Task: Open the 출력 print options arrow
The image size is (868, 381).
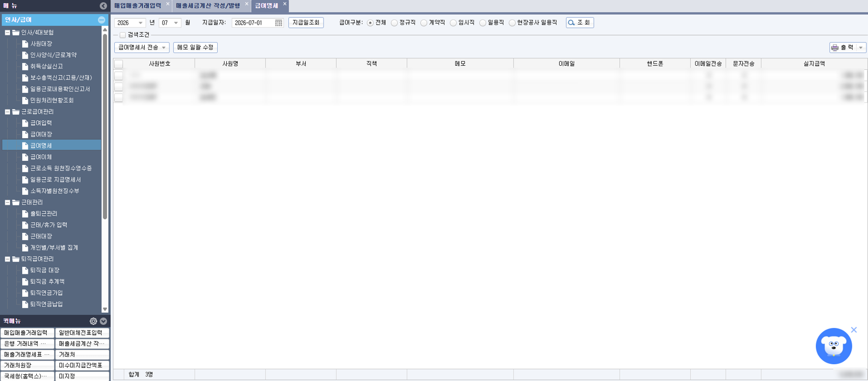Action: 861,47
